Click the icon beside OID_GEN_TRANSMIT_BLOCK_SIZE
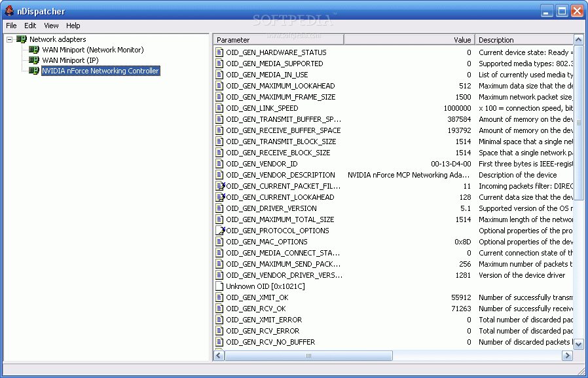This screenshot has width=588, height=378. [220, 142]
